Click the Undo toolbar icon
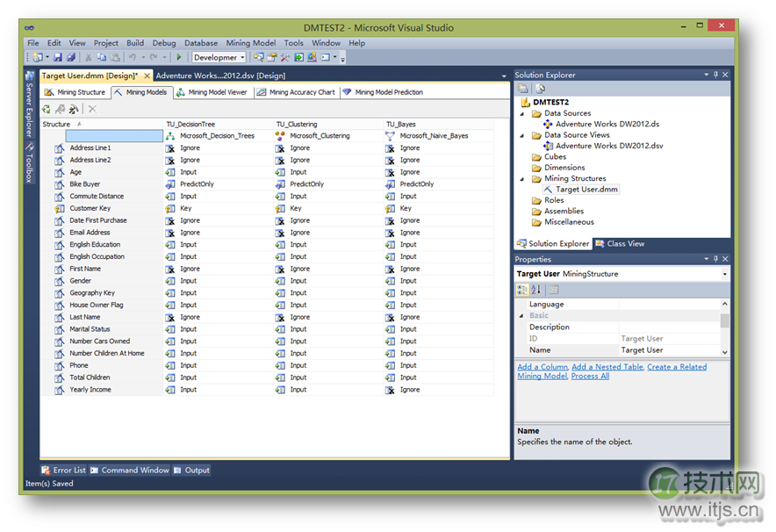Image resolution: width=776 pixels, height=532 pixels. click(x=133, y=57)
